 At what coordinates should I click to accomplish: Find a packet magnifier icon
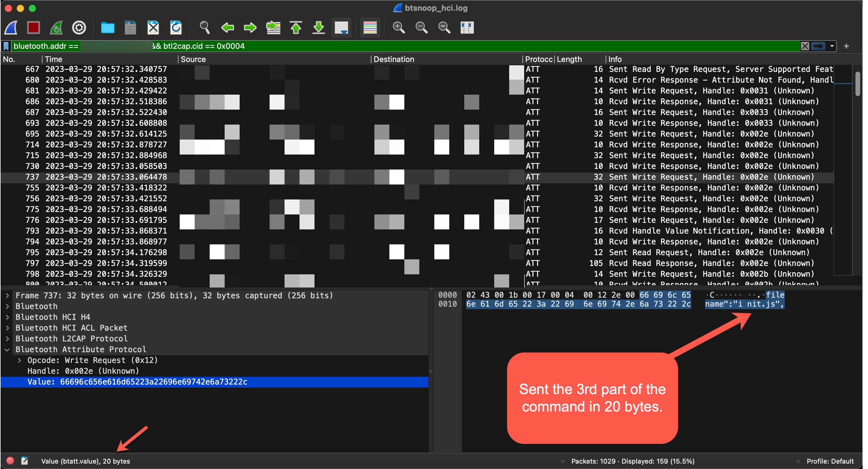pyautogui.click(x=205, y=27)
